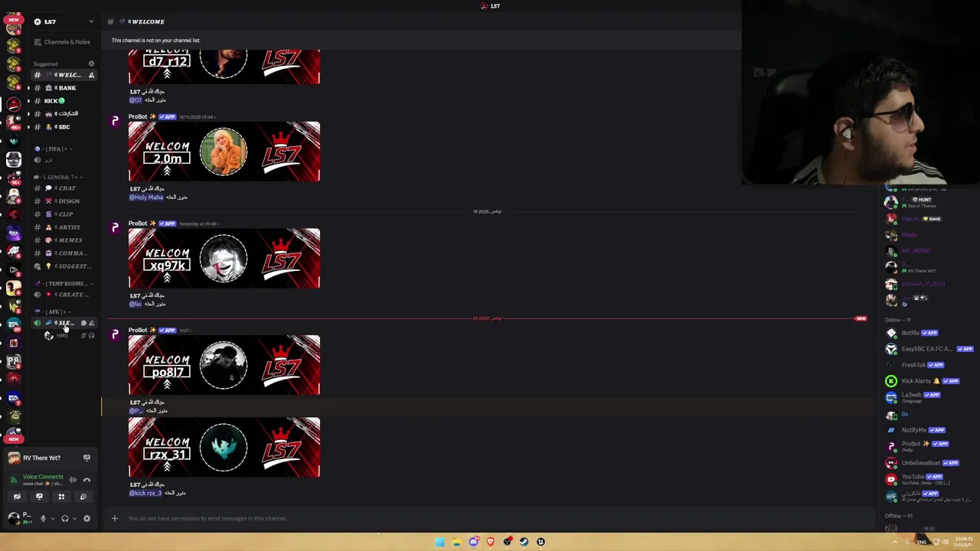Viewport: 980px width, 551px height.
Task: Open the BANK text channel
Action: (x=64, y=88)
